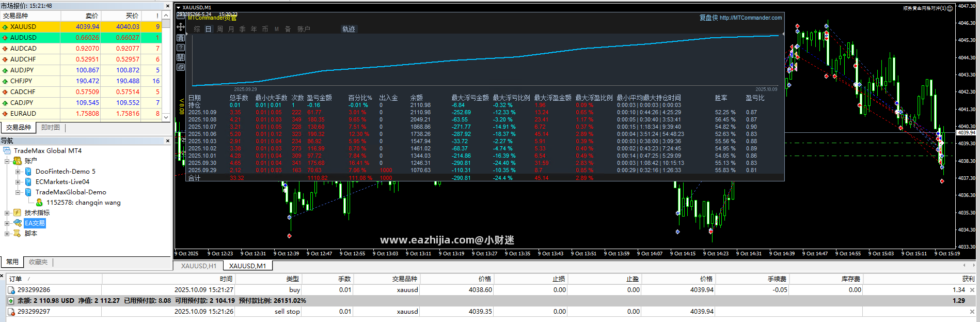Click the EURAUD direction arrow icon

point(5,114)
